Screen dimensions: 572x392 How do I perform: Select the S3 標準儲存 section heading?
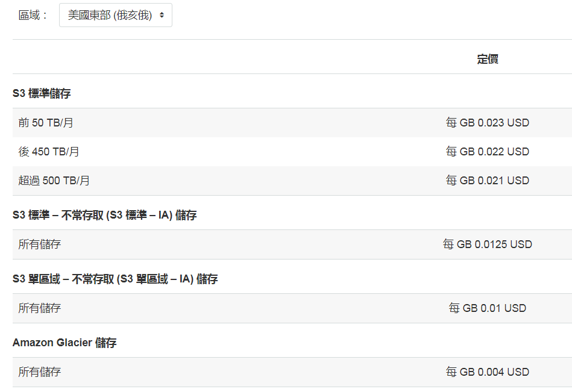point(42,93)
